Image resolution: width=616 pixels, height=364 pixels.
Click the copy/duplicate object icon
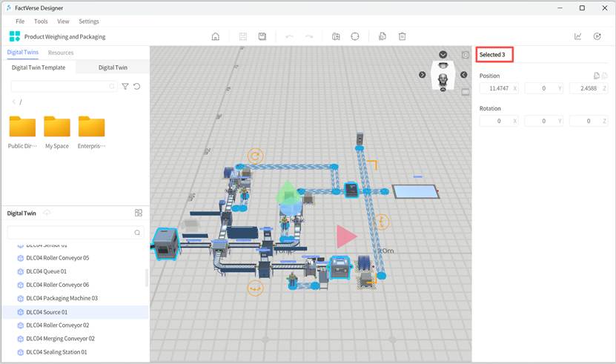pos(382,36)
